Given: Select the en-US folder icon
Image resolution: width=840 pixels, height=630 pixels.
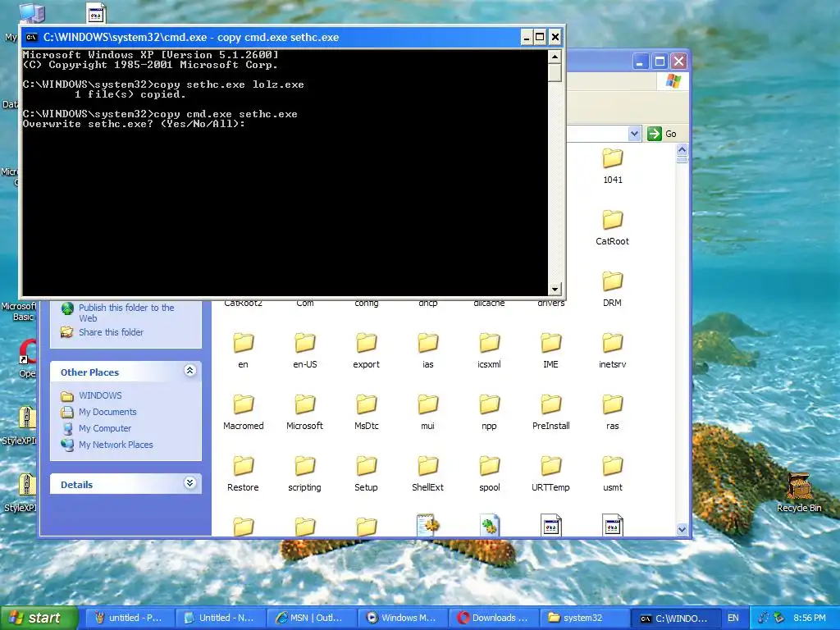Looking at the screenshot, I should tap(305, 343).
